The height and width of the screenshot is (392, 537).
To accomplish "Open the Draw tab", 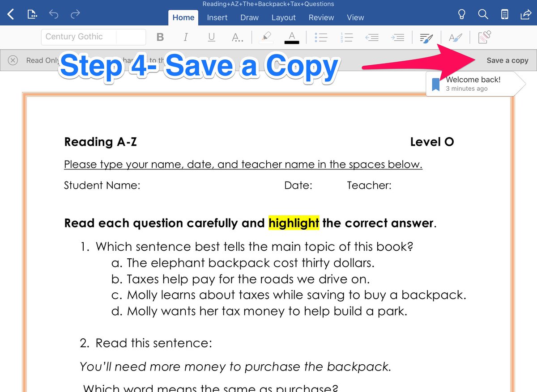I will coord(249,17).
